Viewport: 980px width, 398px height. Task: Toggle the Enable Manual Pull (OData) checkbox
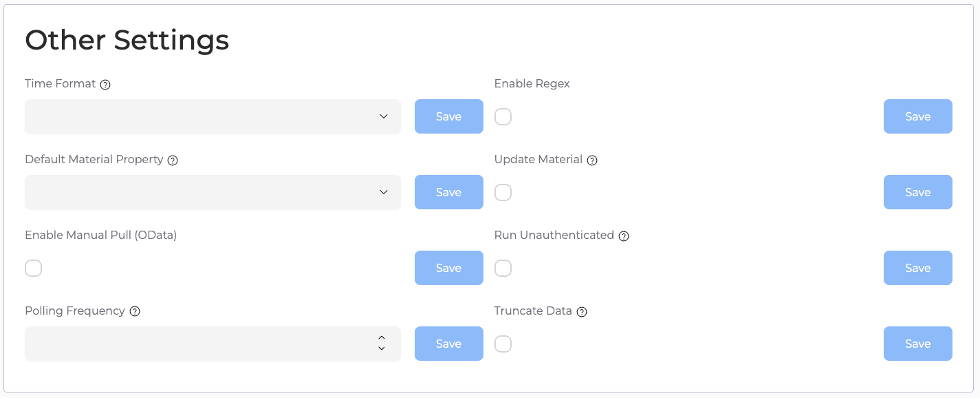click(34, 268)
